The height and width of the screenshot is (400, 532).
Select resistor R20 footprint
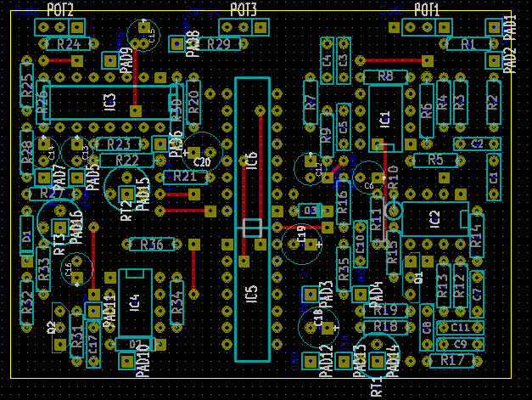point(193,102)
